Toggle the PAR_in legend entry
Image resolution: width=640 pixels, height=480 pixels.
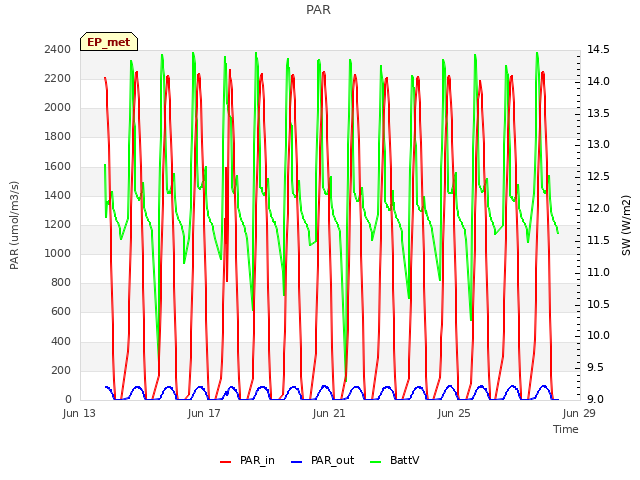[x=247, y=461]
